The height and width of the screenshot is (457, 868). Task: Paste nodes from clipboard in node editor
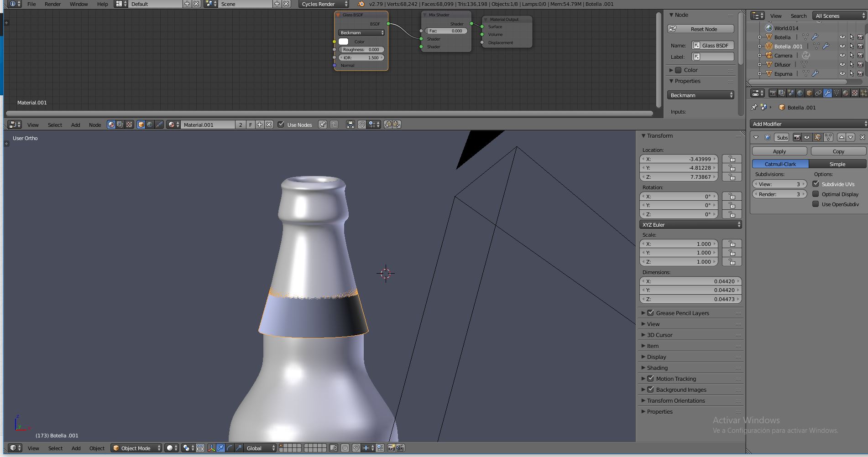click(x=397, y=125)
